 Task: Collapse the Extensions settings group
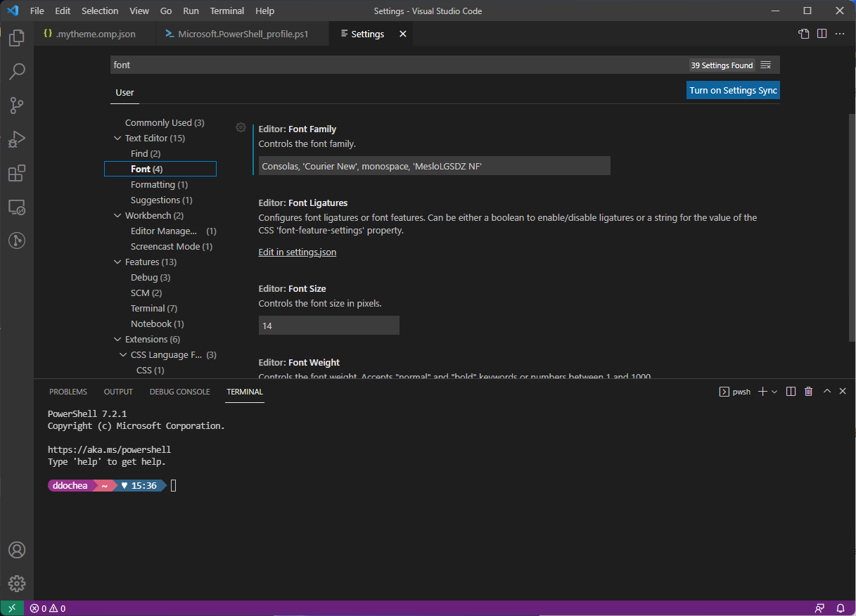[117, 340]
